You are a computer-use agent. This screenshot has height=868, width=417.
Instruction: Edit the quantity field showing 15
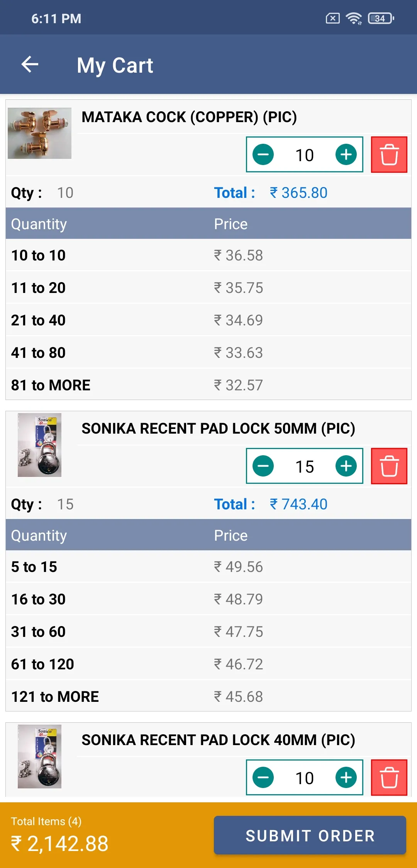pyautogui.click(x=304, y=466)
